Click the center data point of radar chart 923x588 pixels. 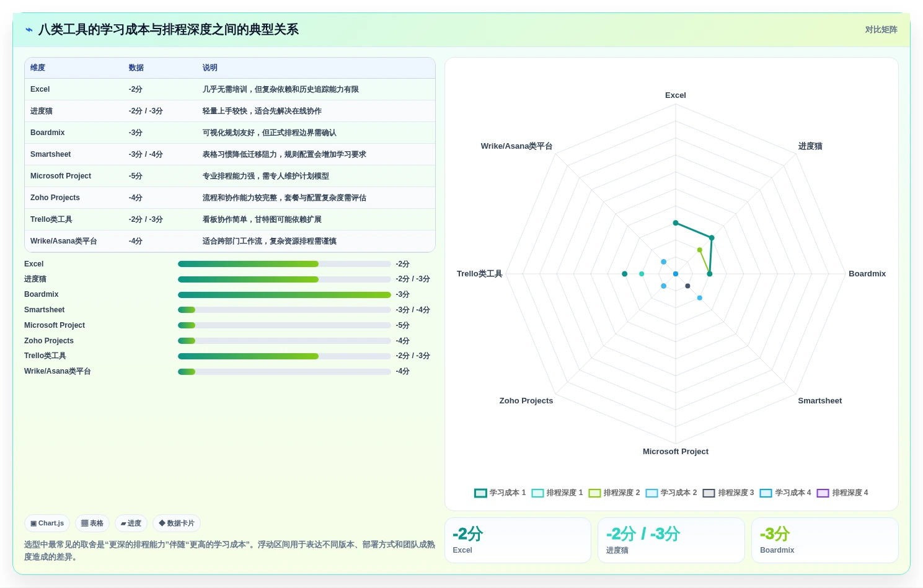676,274
